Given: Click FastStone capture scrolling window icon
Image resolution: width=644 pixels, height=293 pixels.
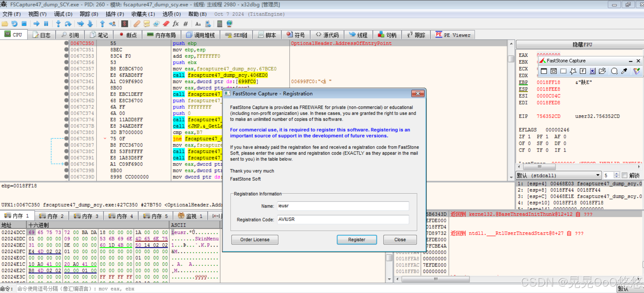Looking at the screenshot, I should 593,71.
